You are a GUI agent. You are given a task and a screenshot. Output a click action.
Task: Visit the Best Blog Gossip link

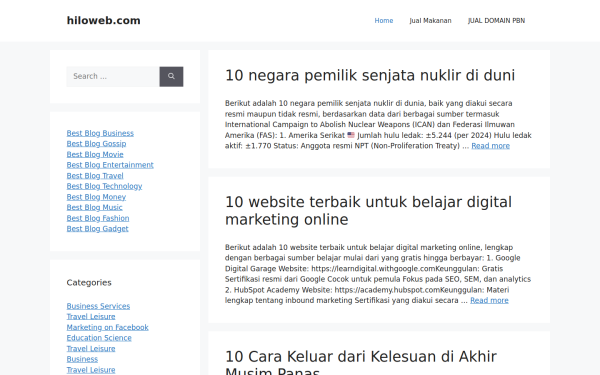[x=96, y=144]
